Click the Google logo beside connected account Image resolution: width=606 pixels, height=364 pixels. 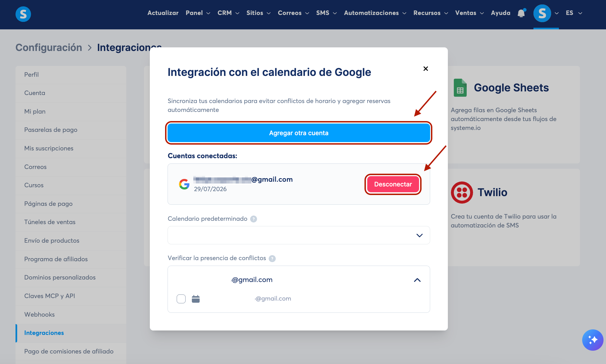click(x=184, y=184)
